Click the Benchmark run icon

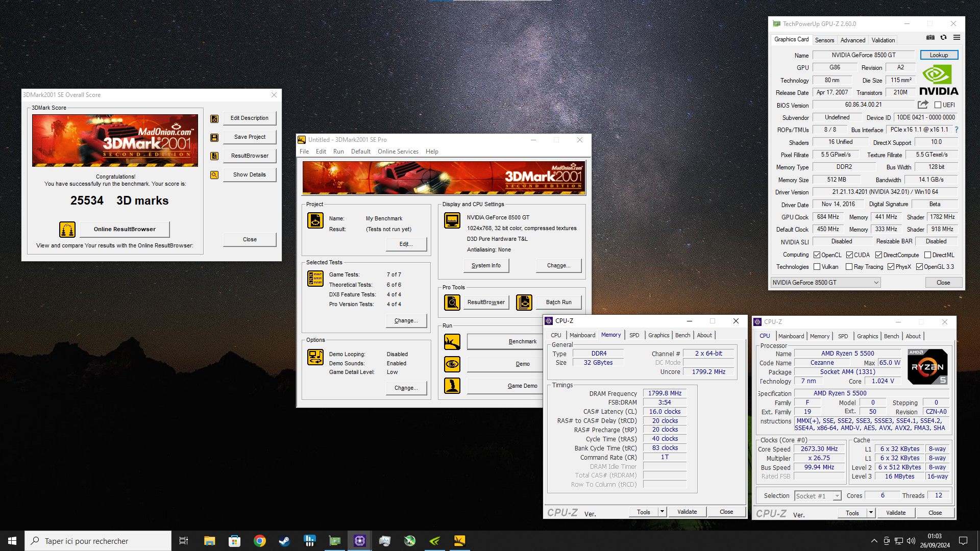(x=452, y=342)
